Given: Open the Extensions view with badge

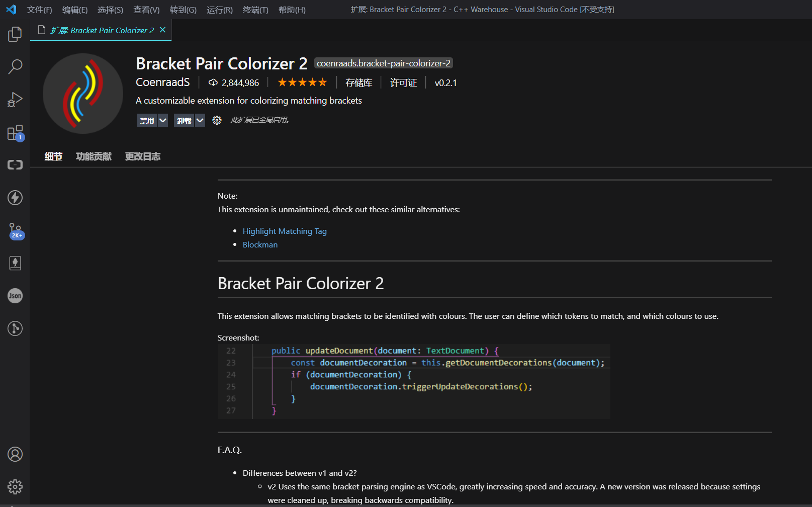Looking at the screenshot, I should click(15, 133).
